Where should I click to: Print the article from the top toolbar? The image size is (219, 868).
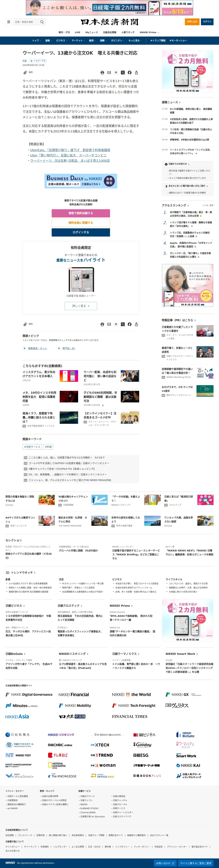[x=103, y=72]
